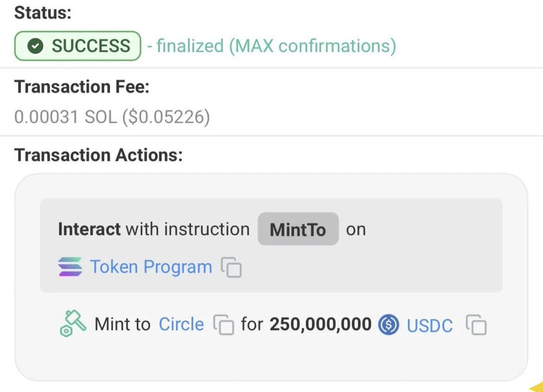543x392 pixels.
Task: Select the 250,000,000 mint amount
Action: 320,324
